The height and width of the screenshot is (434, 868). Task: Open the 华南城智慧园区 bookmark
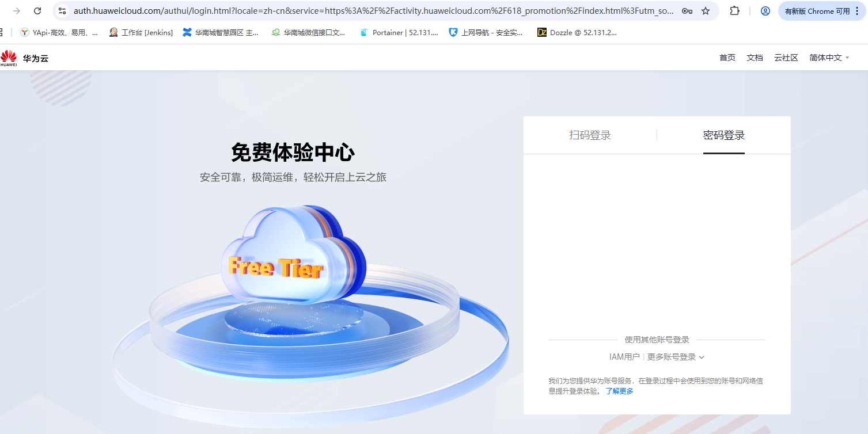221,33
